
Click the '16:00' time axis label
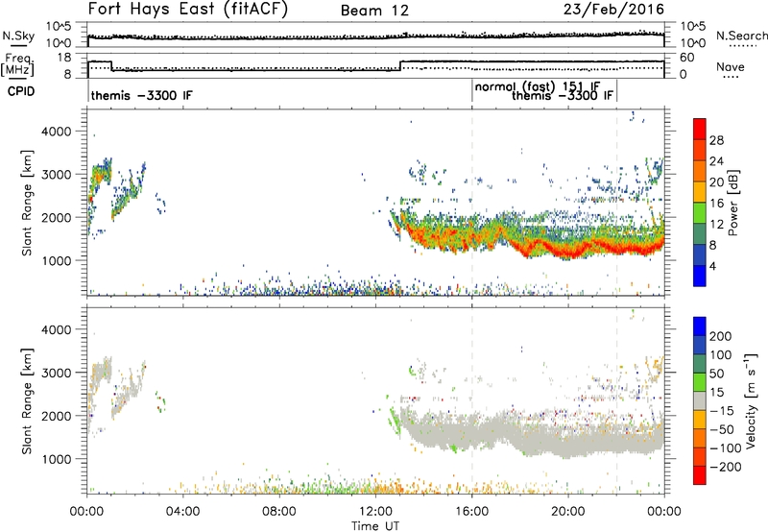pyautogui.click(x=471, y=512)
